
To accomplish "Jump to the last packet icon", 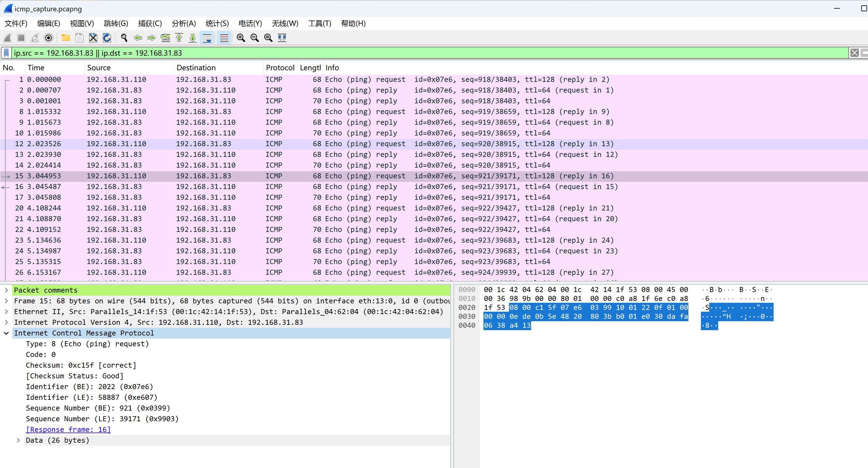I will tap(193, 38).
